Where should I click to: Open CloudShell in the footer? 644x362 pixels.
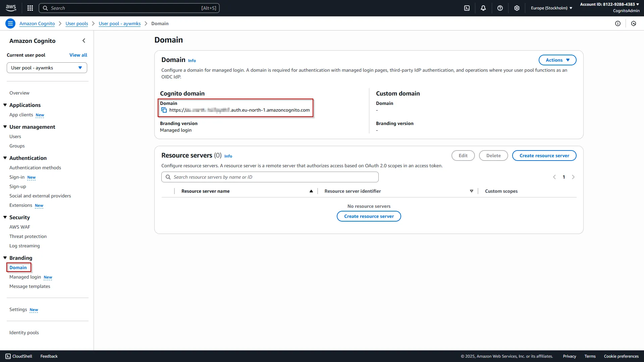tap(19, 356)
